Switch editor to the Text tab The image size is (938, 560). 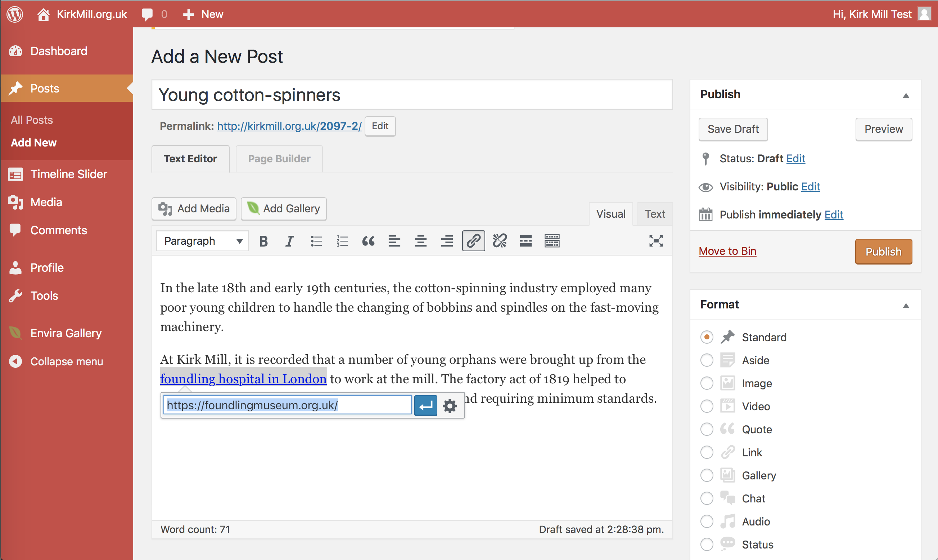(x=655, y=214)
